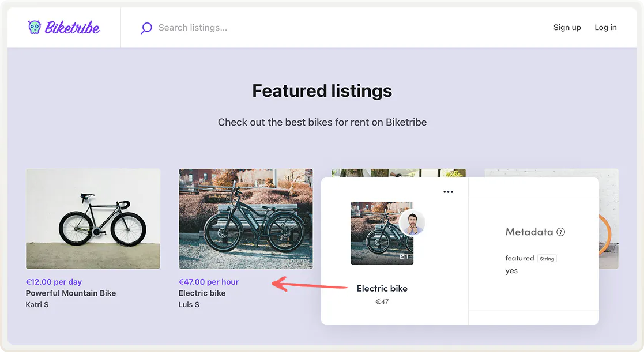This screenshot has height=355, width=644.
Task: Click the author avatar on the listing card
Action: click(412, 223)
